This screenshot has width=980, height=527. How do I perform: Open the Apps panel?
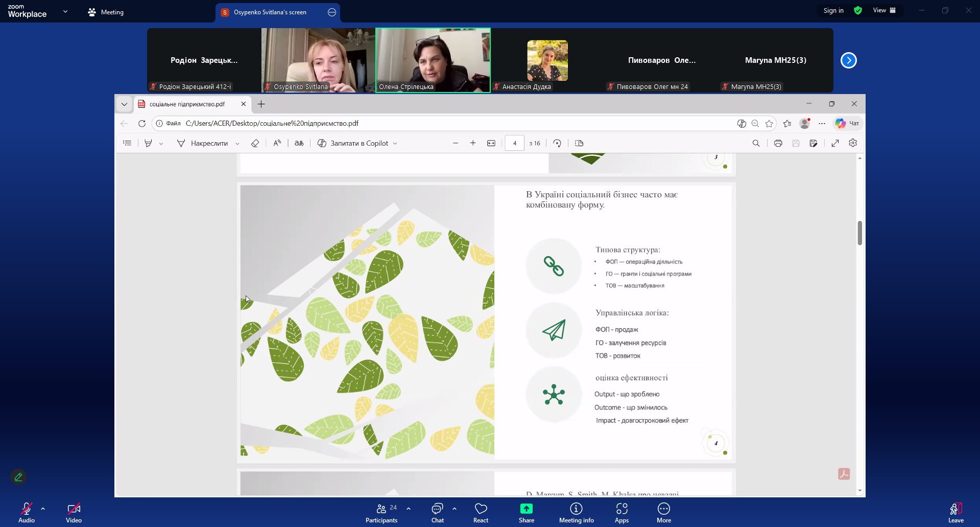(x=622, y=512)
